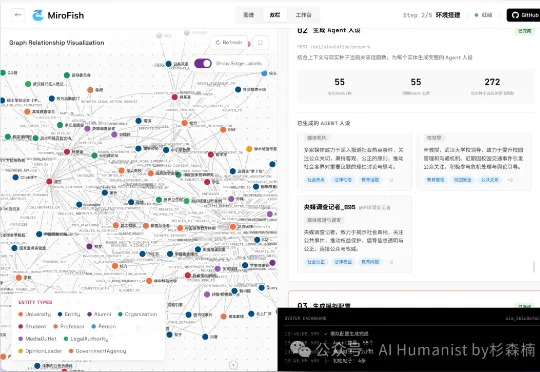This screenshot has height=372, width=540.
Task: Switch to the 工作台 view tab
Action: pos(303,15)
